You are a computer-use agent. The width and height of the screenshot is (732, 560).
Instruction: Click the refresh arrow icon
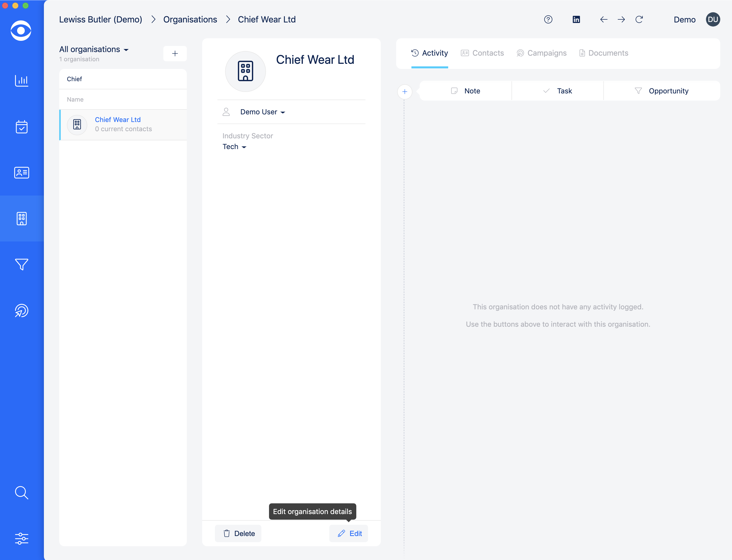(639, 20)
